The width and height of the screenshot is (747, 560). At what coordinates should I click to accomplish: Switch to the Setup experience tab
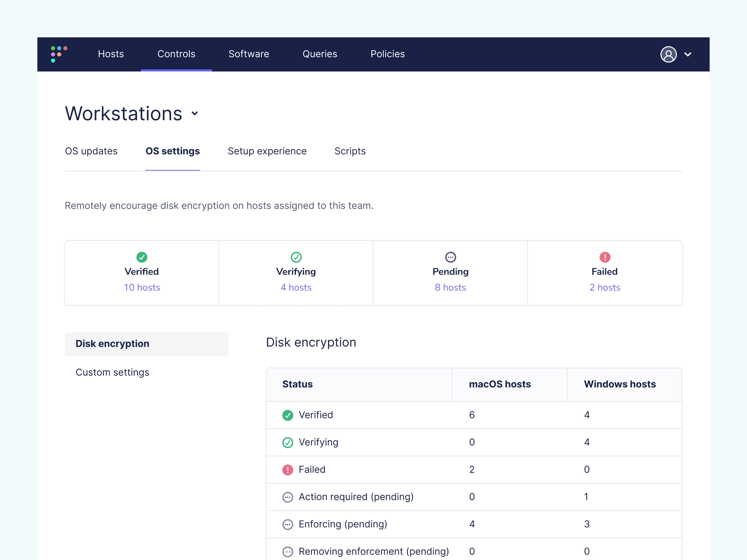[x=267, y=151]
